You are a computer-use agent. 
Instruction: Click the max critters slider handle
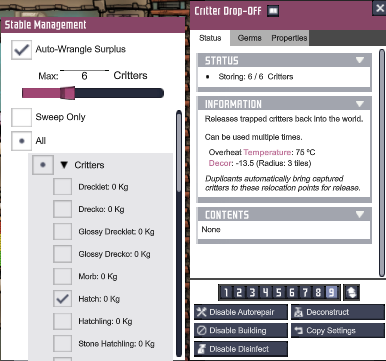point(68,93)
